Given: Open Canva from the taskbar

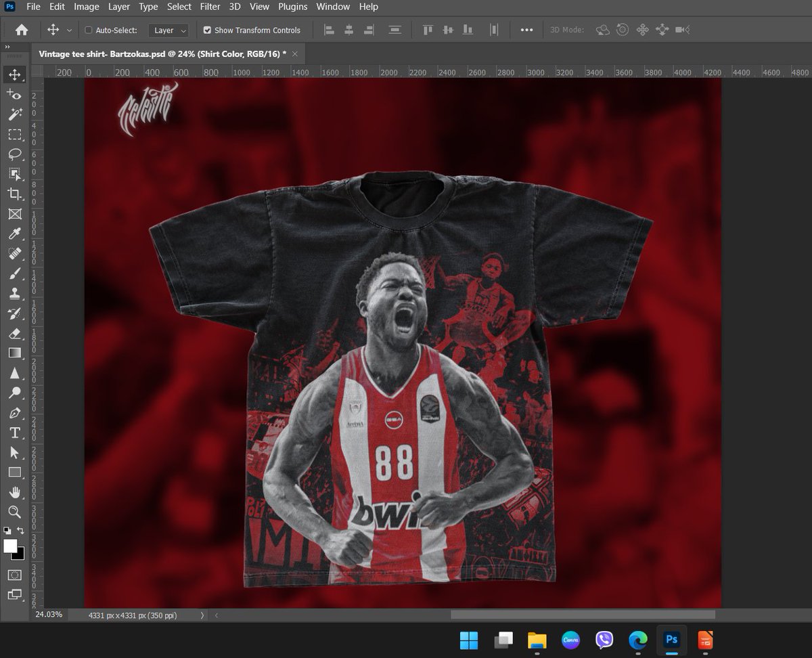Looking at the screenshot, I should click(x=570, y=639).
